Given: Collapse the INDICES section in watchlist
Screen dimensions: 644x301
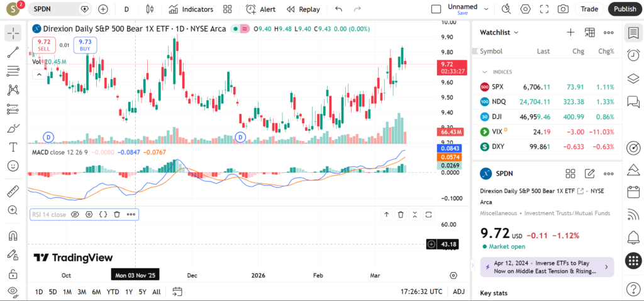Looking at the screenshot, I should click(x=485, y=72).
